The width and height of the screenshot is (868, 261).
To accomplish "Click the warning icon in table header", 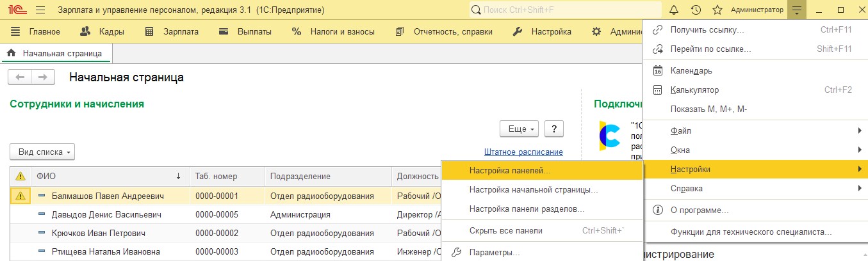I will pos(20,177).
